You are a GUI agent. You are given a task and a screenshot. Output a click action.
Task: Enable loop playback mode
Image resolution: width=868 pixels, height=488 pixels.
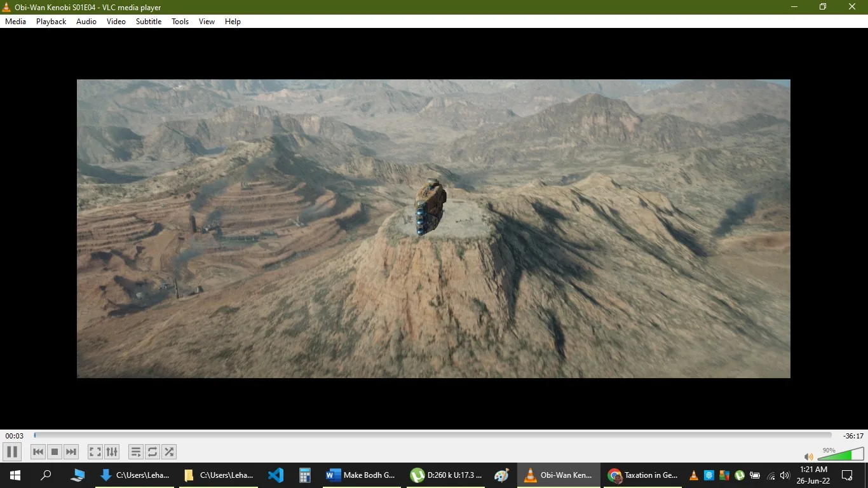153,452
